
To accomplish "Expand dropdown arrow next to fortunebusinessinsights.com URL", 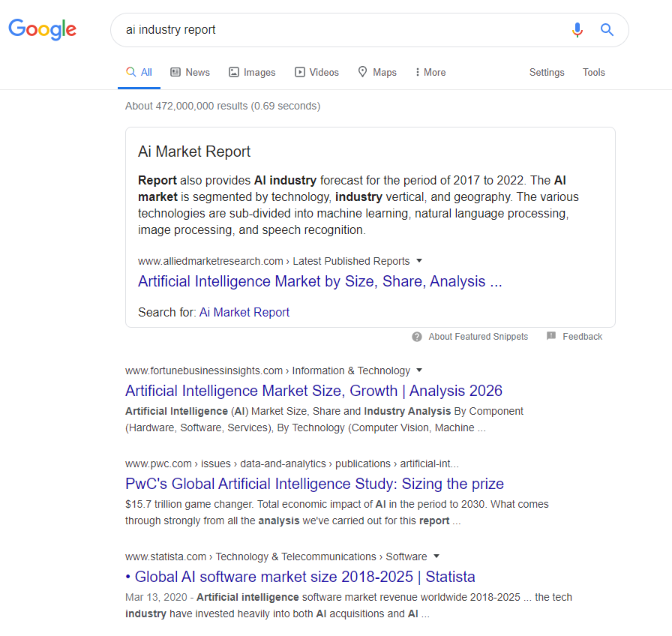I will (x=419, y=370).
